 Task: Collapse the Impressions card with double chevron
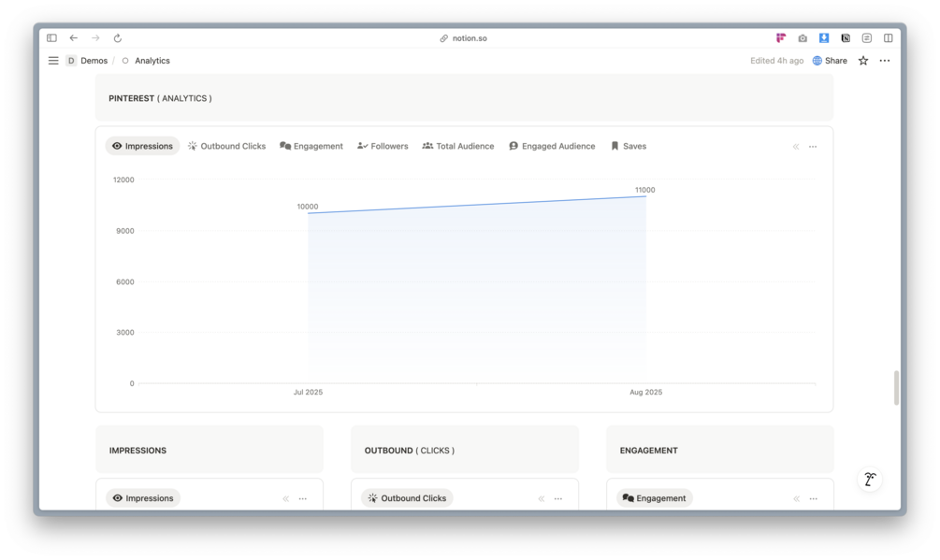click(x=286, y=498)
